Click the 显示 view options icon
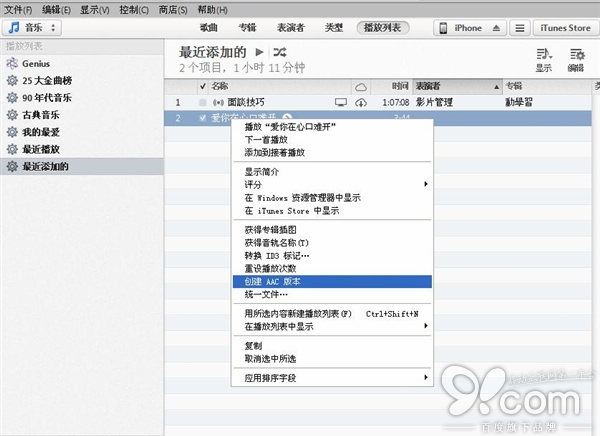Screen dimensions: 600x436 click(x=544, y=60)
